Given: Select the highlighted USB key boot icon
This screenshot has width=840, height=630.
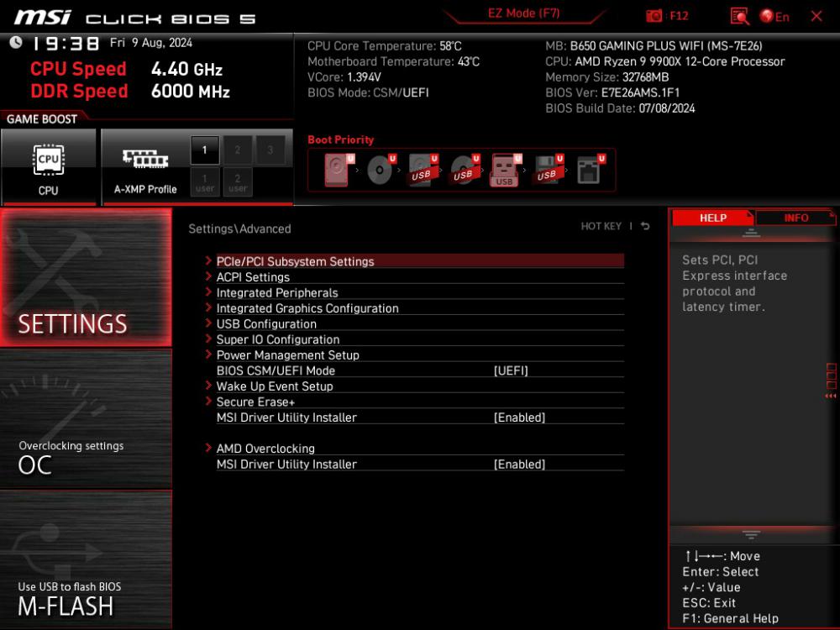Looking at the screenshot, I should click(505, 170).
